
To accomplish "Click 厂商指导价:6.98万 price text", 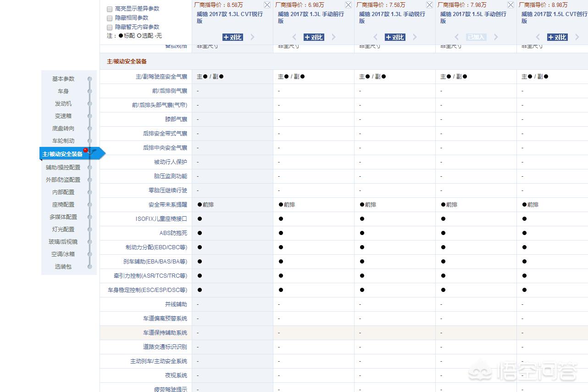I will (300, 5).
